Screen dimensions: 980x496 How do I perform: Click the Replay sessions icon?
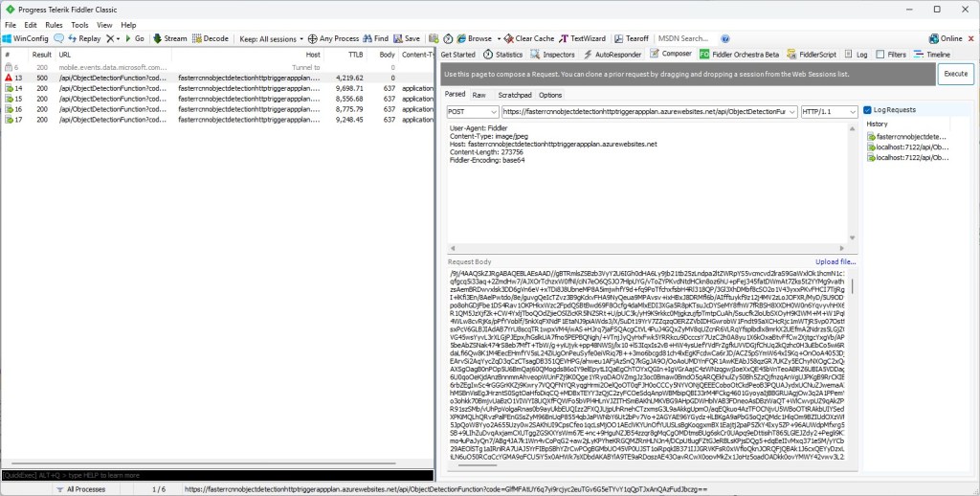(72, 38)
